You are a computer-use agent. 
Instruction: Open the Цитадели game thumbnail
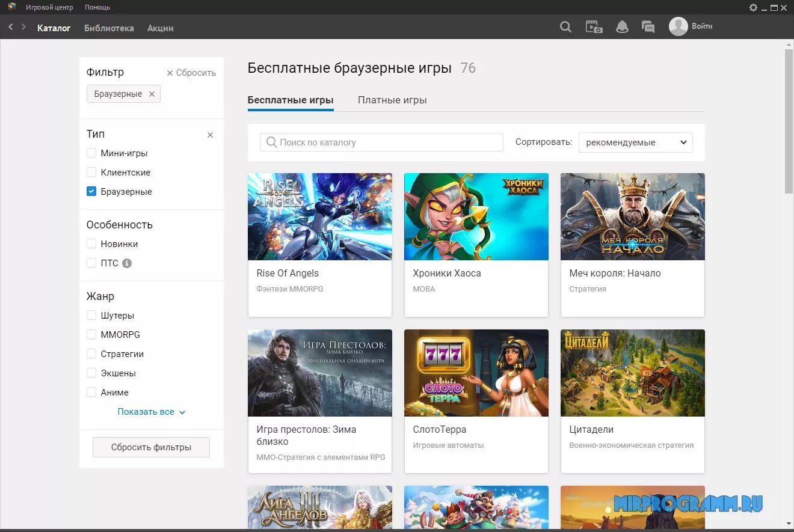(633, 373)
